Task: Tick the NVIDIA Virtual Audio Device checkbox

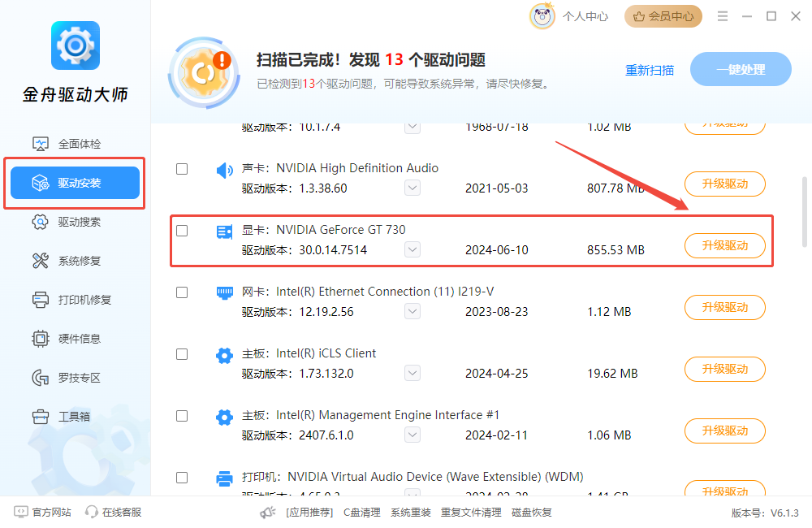Action: [x=182, y=477]
